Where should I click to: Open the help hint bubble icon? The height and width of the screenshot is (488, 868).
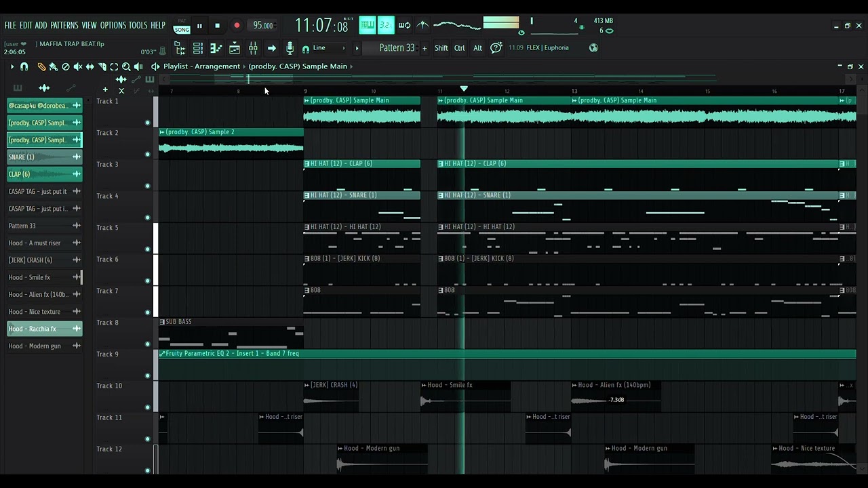[496, 47]
